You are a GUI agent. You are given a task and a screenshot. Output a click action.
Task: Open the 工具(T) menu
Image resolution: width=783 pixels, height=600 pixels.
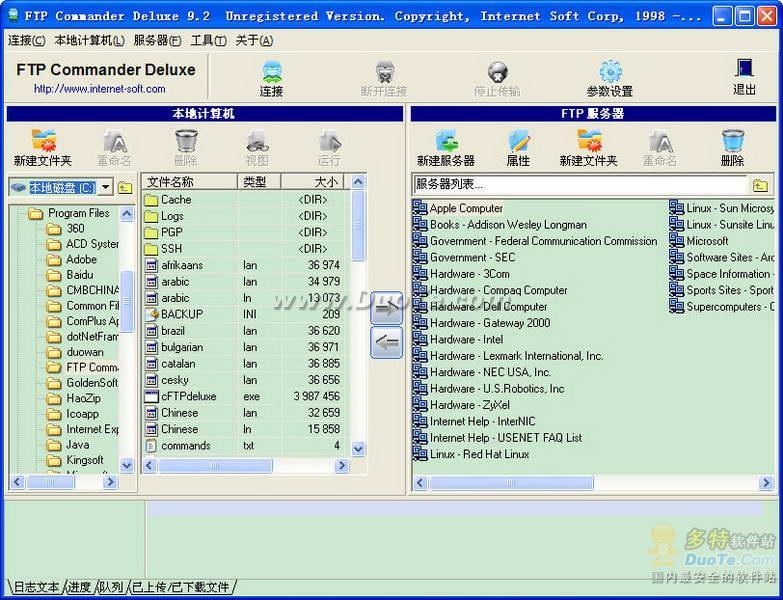pyautogui.click(x=208, y=40)
